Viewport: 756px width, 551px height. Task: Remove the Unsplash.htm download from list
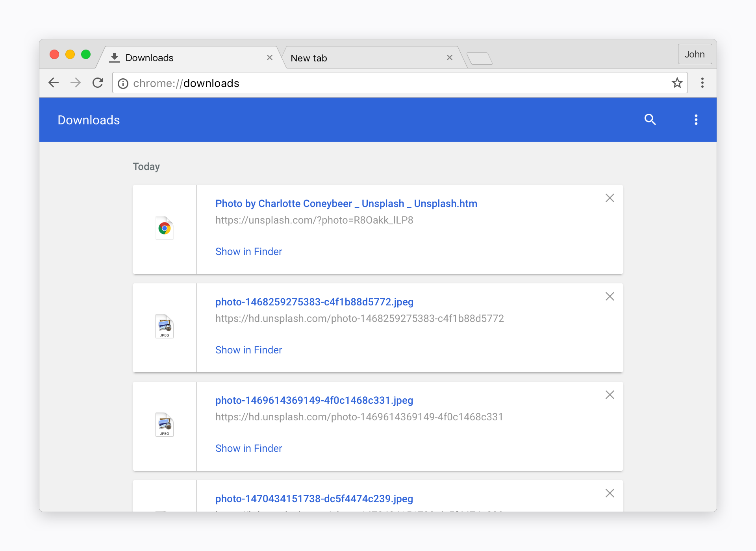610,198
